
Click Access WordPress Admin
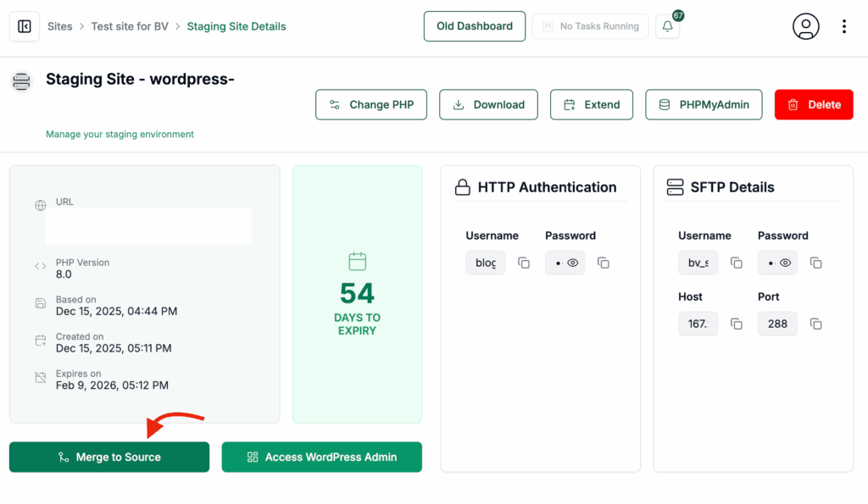click(x=321, y=457)
